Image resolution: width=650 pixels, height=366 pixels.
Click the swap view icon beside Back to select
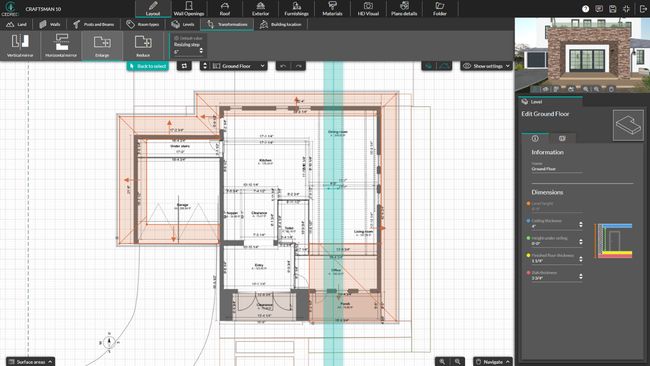(x=184, y=66)
